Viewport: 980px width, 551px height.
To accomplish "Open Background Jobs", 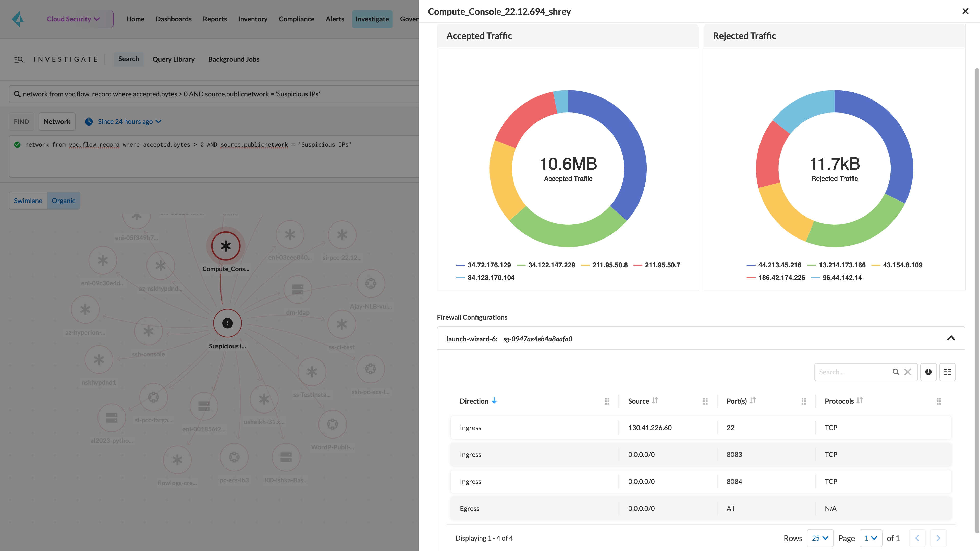I will (x=234, y=59).
